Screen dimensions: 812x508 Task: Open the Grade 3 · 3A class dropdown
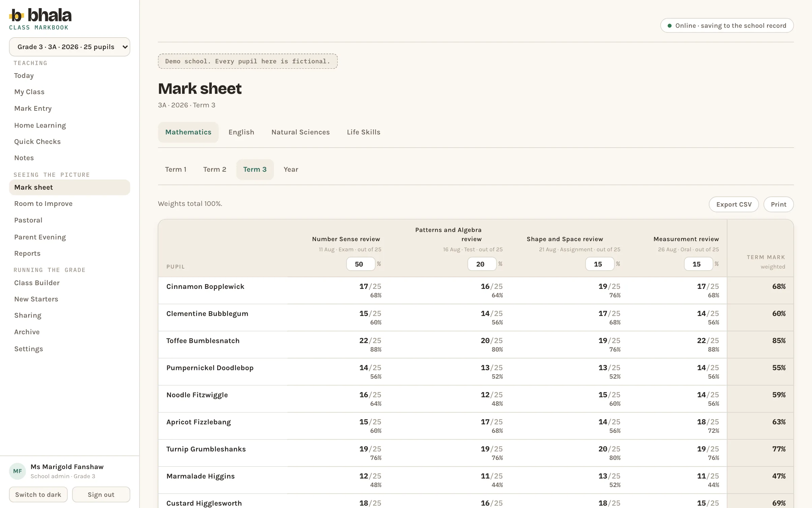click(x=69, y=47)
